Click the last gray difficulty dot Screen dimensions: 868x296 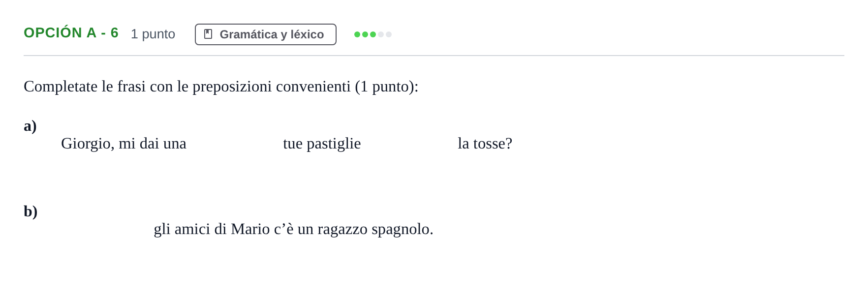pos(389,34)
